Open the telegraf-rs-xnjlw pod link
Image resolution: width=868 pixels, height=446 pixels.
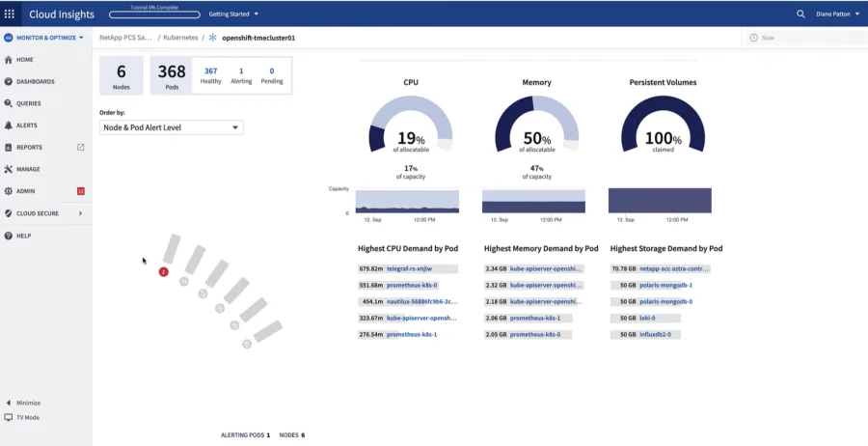click(x=409, y=268)
